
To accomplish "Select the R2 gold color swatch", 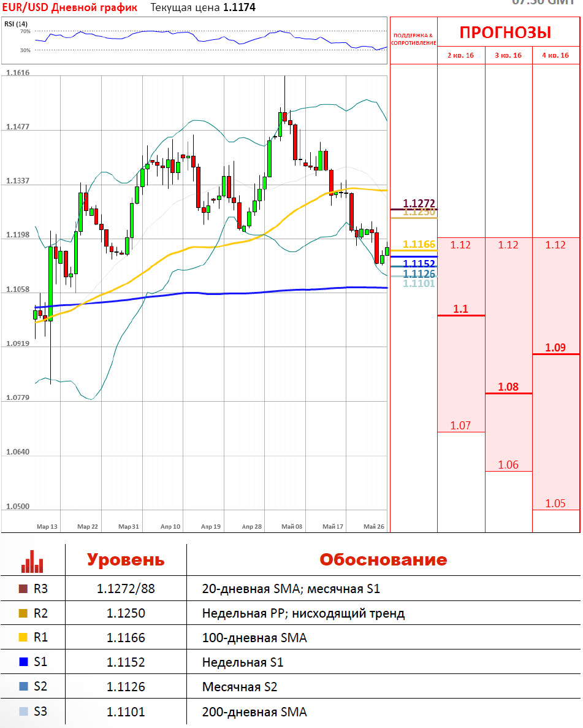I will tap(23, 613).
